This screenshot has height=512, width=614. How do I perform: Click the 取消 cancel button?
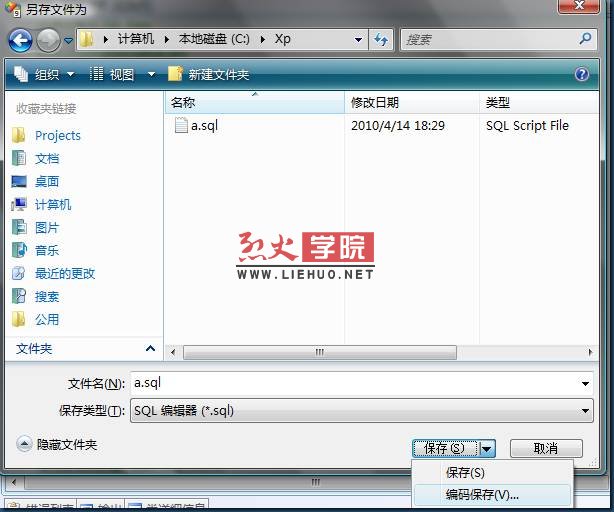point(546,448)
